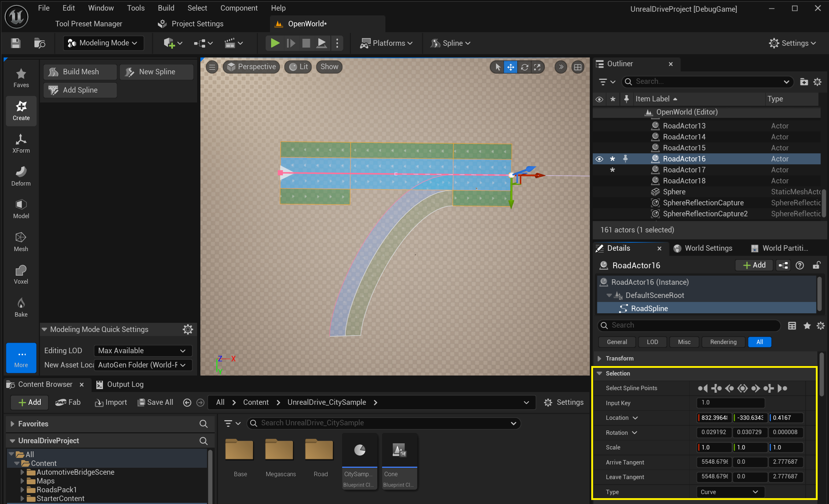Viewport: 829px width, 504px height.
Task: Open the Build menu
Action: [166, 8]
